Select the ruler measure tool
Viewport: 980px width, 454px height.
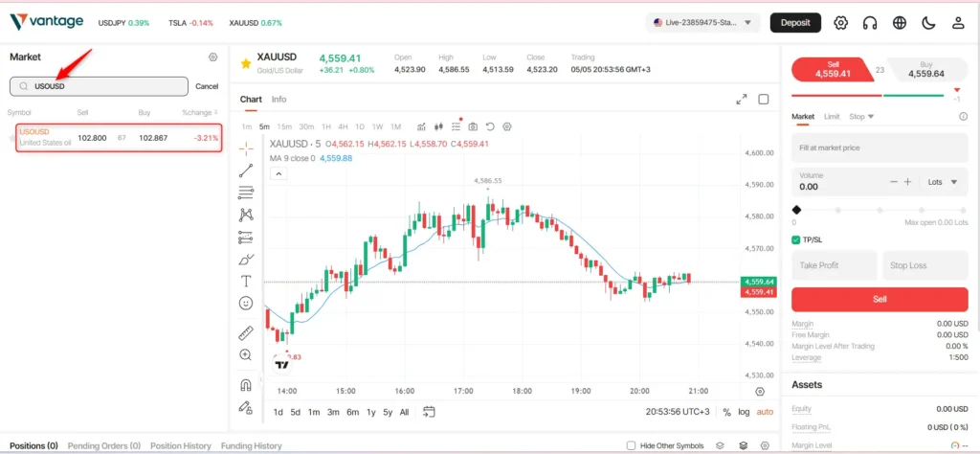pyautogui.click(x=246, y=332)
